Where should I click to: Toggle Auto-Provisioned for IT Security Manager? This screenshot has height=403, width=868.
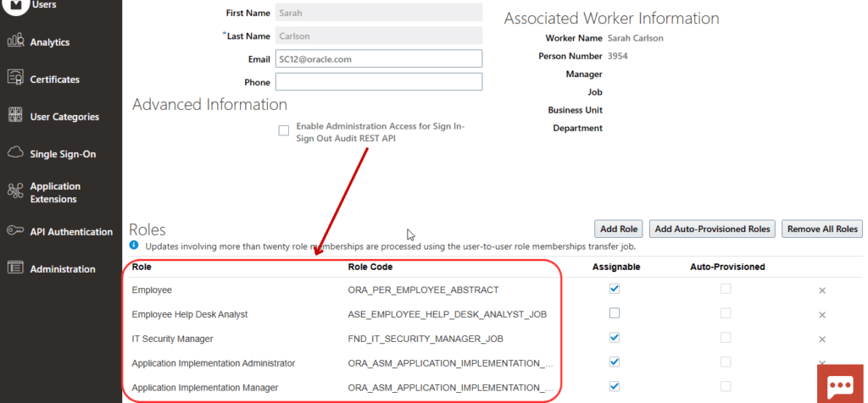726,337
